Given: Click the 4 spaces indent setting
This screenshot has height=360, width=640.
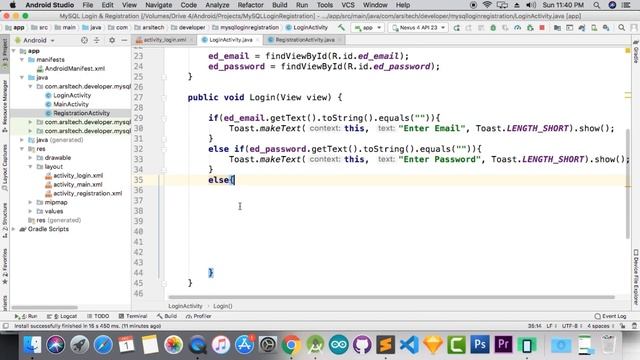Looking at the screenshot, I should pos(599,326).
